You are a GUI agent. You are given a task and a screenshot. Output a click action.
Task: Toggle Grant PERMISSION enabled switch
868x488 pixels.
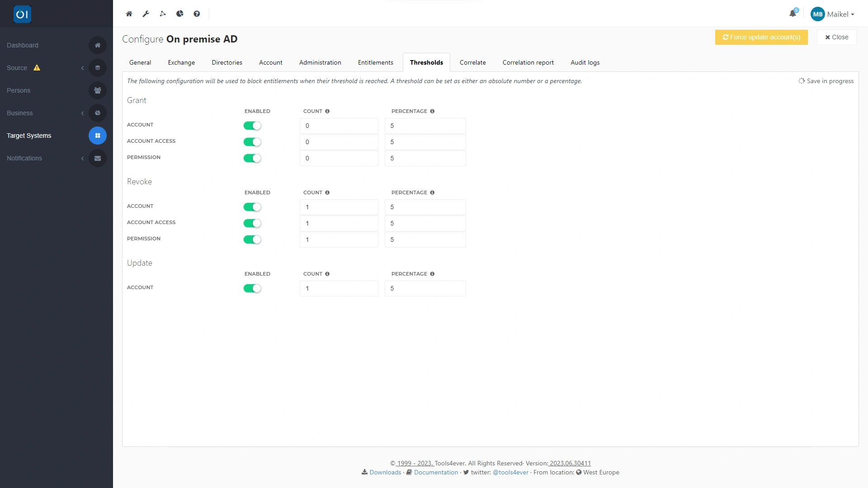coord(252,158)
